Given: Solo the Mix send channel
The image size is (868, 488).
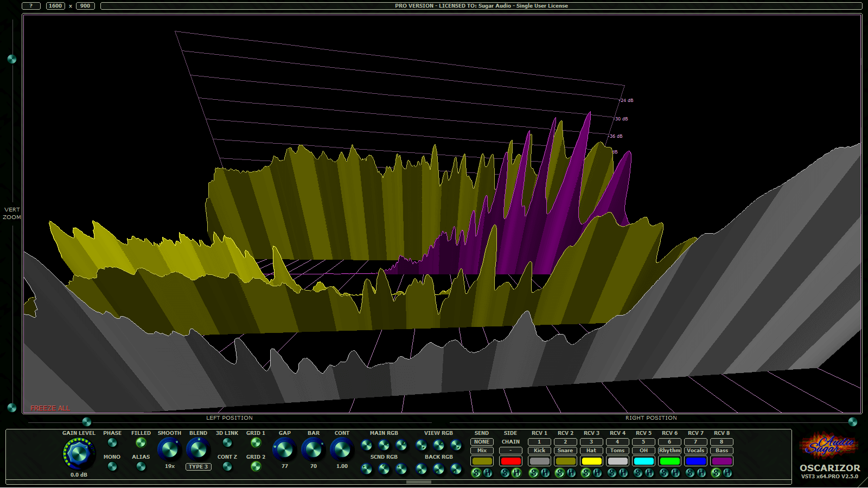Looking at the screenshot, I should pos(476,473).
